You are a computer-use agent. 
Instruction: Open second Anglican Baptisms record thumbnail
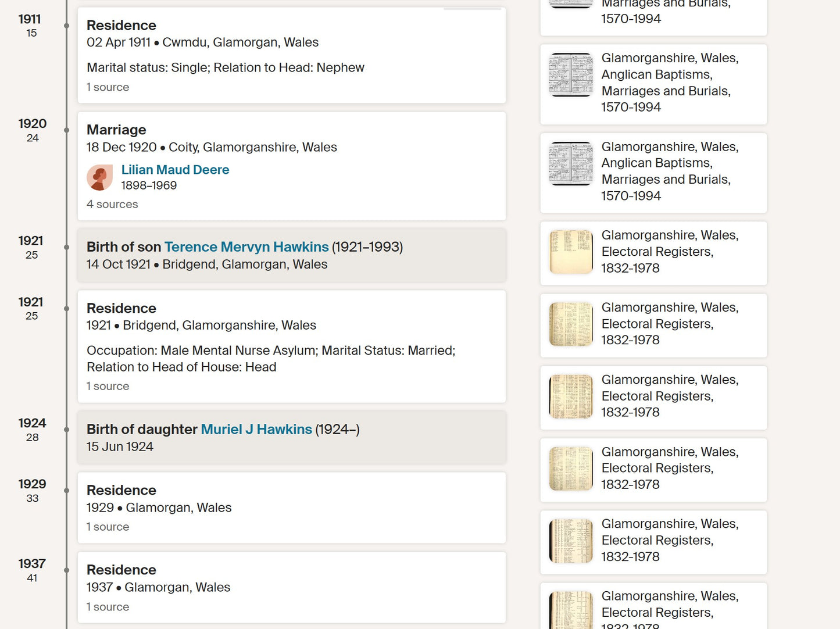tap(571, 75)
